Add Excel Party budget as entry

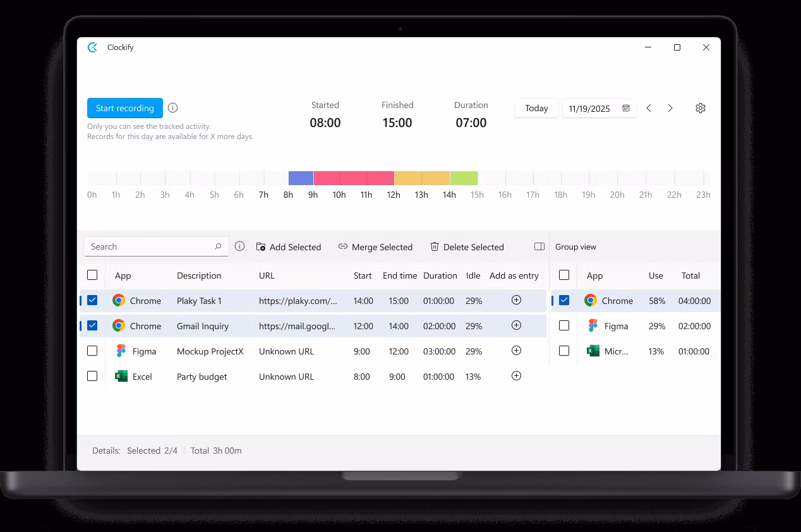(x=516, y=376)
